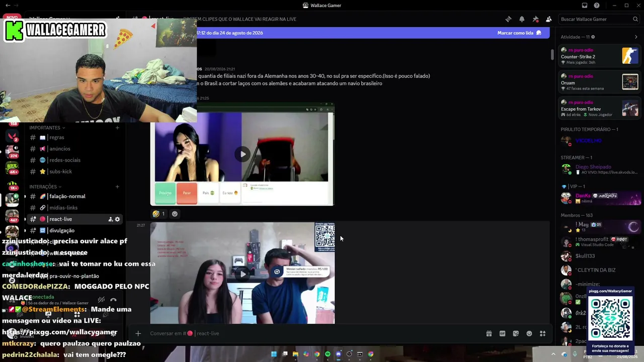
Task: Edit react-live channel settings gear
Action: 118,219
